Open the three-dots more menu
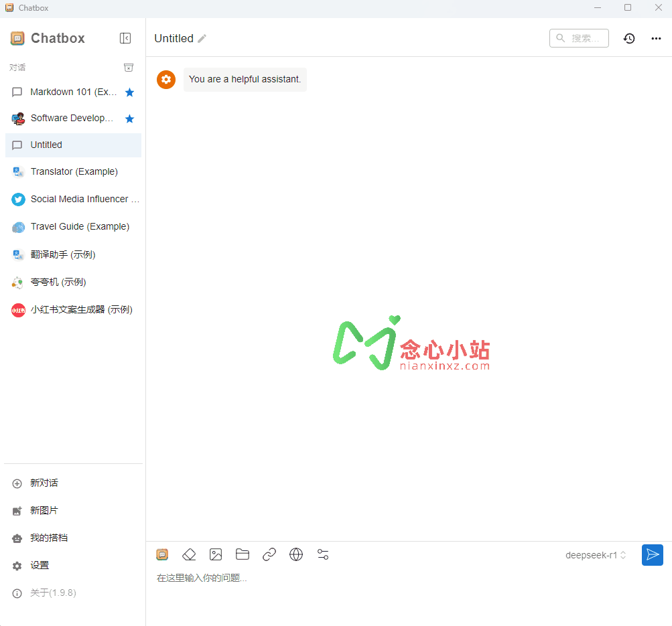 (x=656, y=39)
